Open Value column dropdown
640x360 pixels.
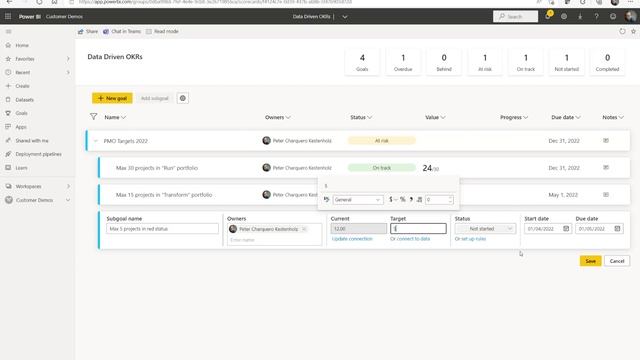[x=435, y=117]
